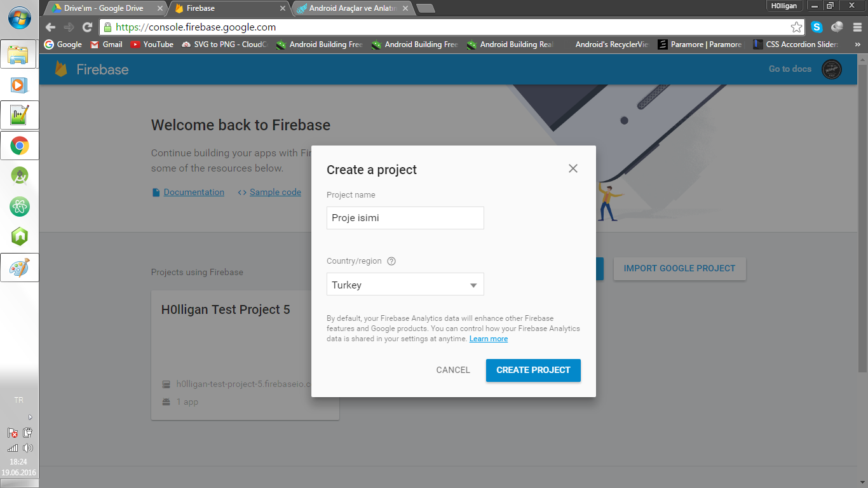Open the user avatar in Firebase header

click(x=832, y=69)
